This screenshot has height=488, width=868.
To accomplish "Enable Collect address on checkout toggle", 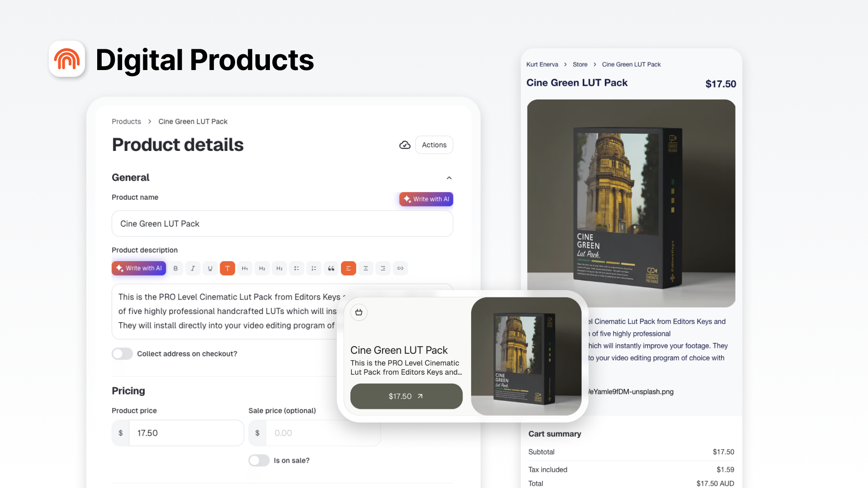I will coord(122,354).
